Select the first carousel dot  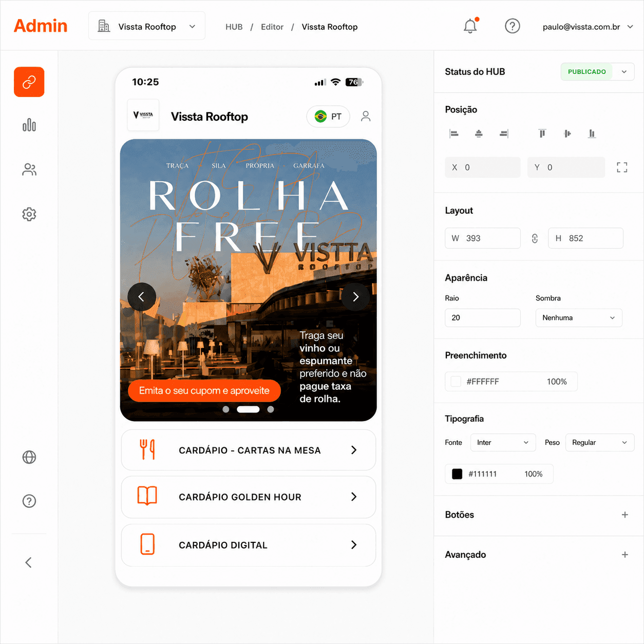(226, 409)
